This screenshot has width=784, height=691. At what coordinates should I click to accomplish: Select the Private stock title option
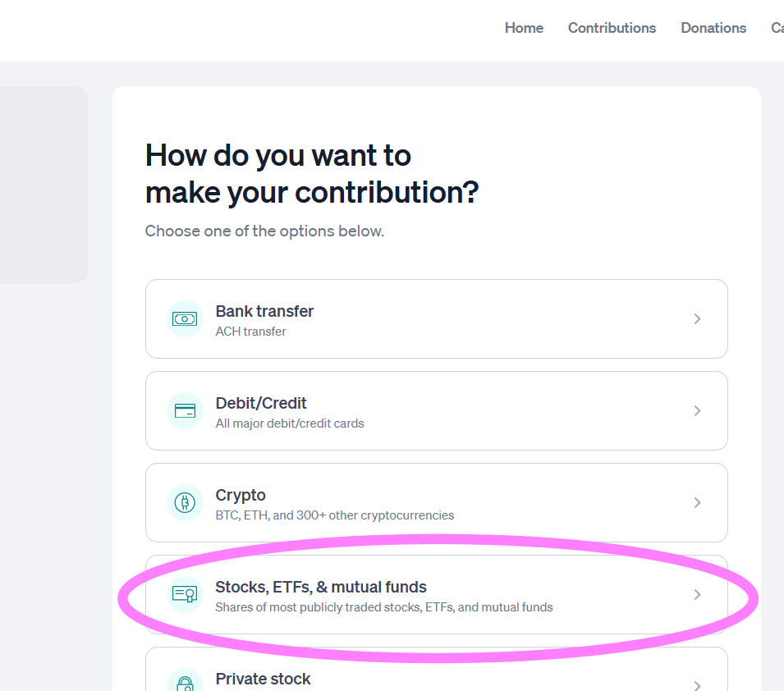coord(263,679)
